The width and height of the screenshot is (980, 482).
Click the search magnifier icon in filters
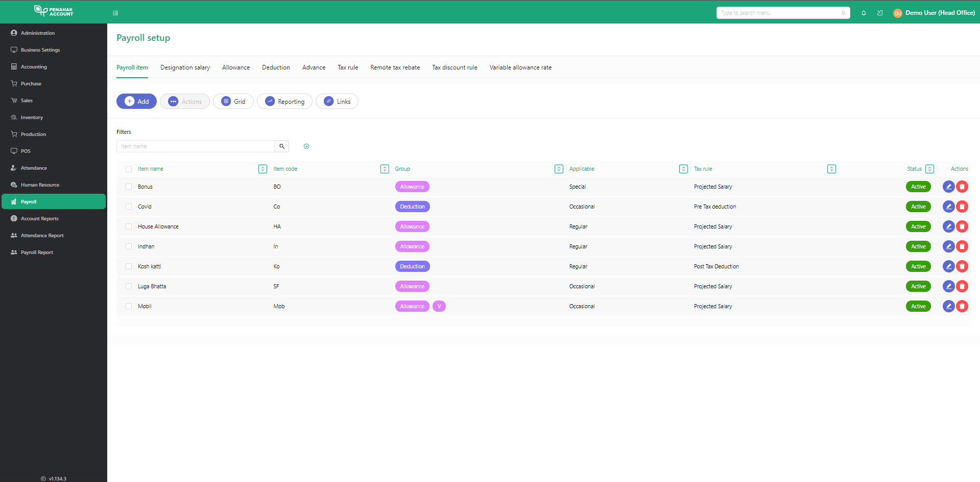click(282, 146)
